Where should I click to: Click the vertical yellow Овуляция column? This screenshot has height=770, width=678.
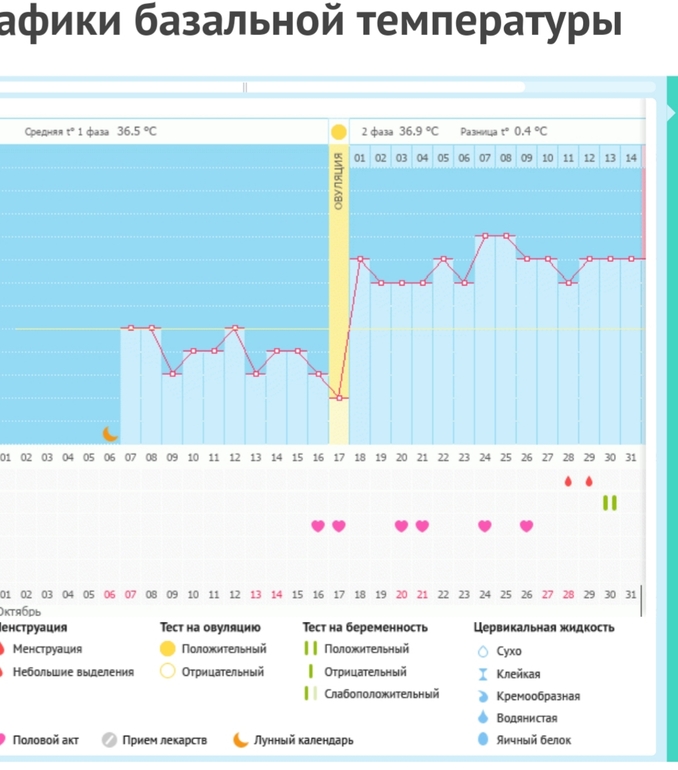tap(338, 300)
